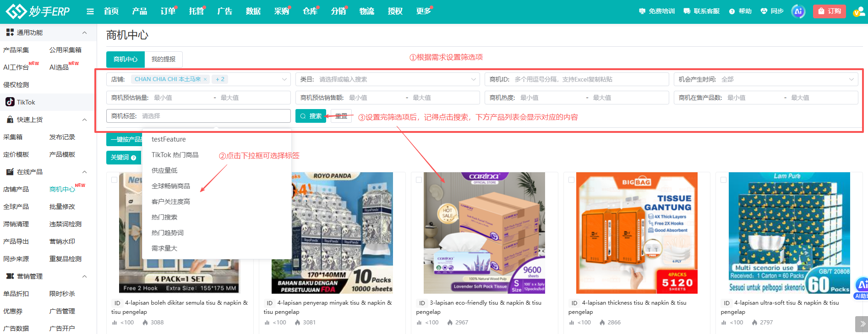The height and width of the screenshot is (334, 868).
Task: Open the 产品 top menu
Action: pos(140,11)
